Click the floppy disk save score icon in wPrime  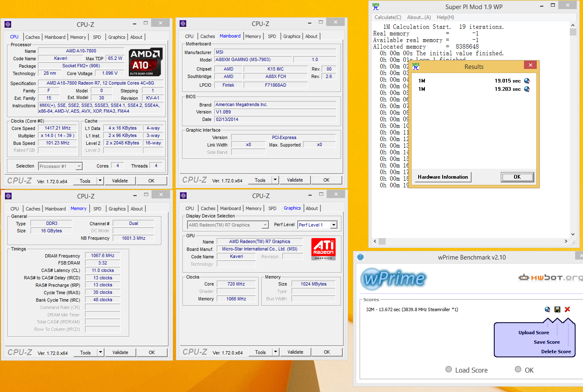[x=557, y=309]
